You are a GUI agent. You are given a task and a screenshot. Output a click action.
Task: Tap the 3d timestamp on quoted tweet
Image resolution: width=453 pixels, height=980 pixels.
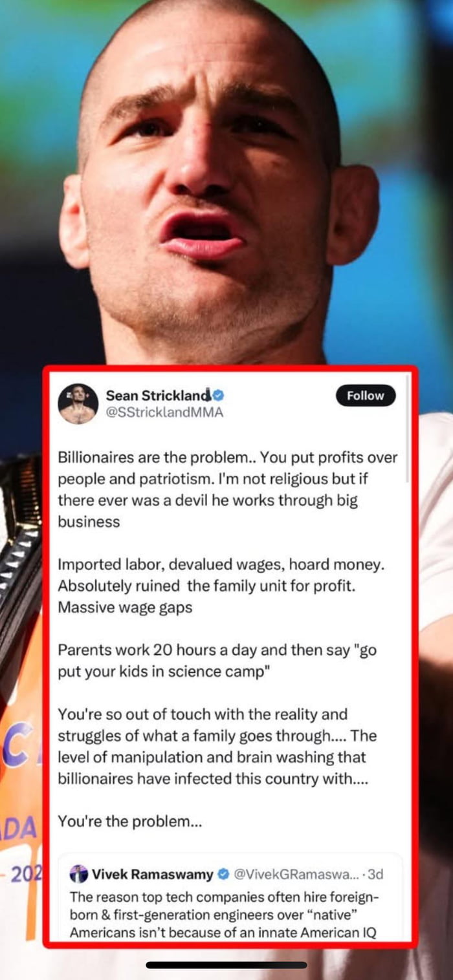[374, 874]
